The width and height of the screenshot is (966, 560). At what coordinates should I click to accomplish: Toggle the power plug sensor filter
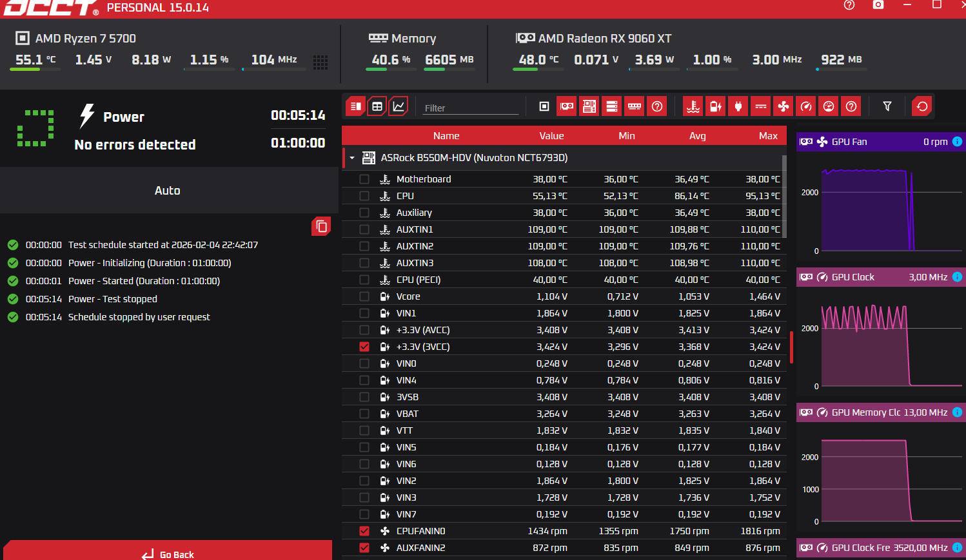738,106
